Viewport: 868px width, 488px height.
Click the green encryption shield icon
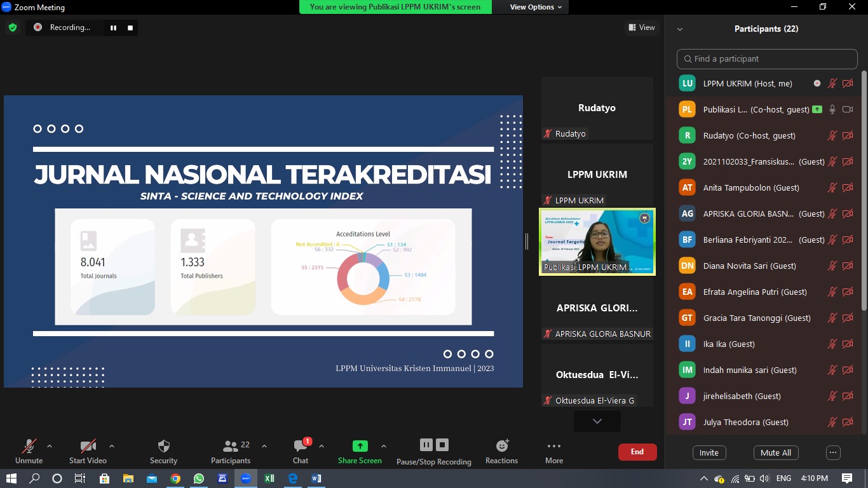click(x=12, y=27)
